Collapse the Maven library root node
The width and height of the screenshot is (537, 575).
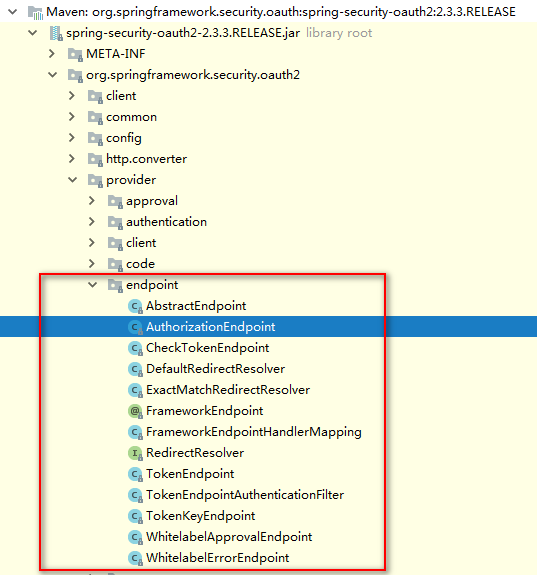(12, 12)
